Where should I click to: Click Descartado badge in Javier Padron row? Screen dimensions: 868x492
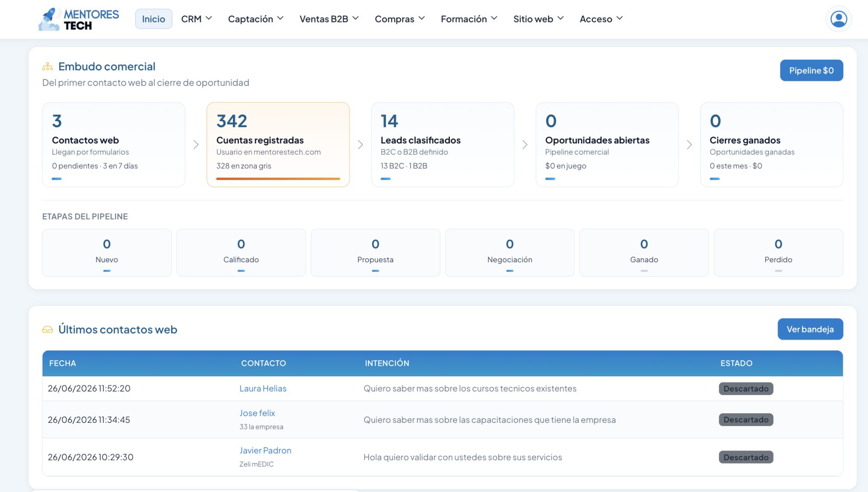(x=746, y=457)
